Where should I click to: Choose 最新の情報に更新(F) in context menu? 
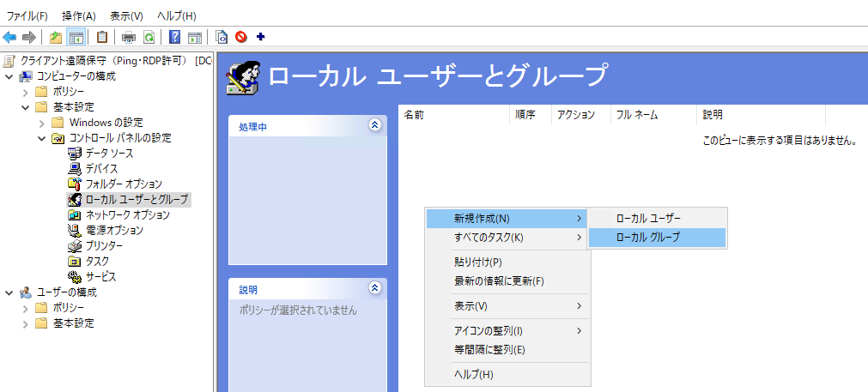click(506, 280)
